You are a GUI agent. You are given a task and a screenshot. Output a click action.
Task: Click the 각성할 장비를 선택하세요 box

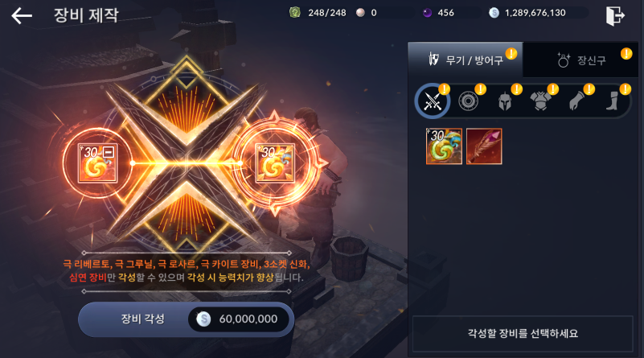(x=523, y=333)
